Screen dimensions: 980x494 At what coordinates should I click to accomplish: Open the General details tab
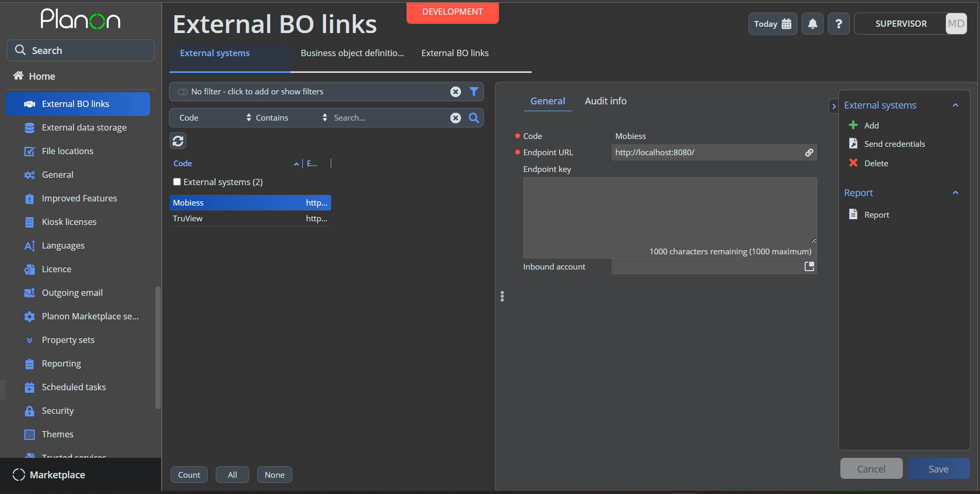(x=547, y=101)
